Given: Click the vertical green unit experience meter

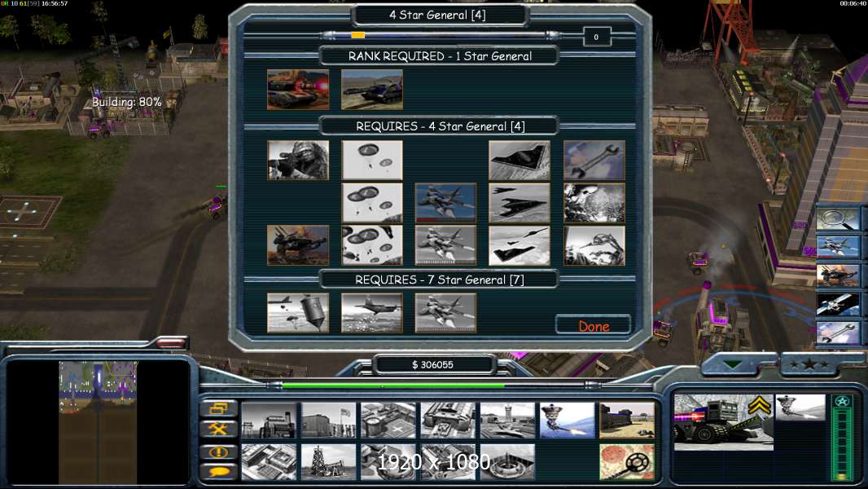Looking at the screenshot, I should coord(843,445).
